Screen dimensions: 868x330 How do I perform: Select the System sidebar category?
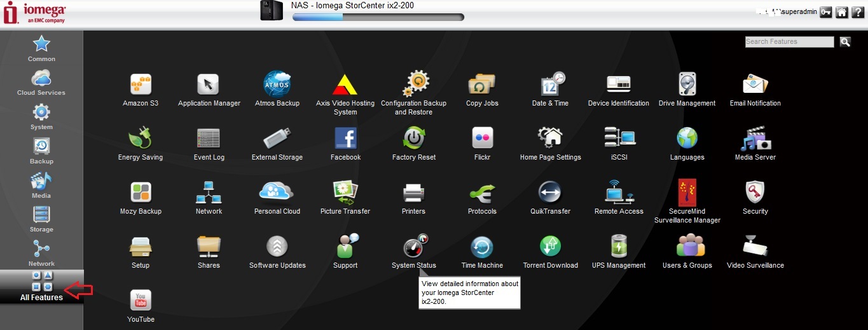[41, 117]
